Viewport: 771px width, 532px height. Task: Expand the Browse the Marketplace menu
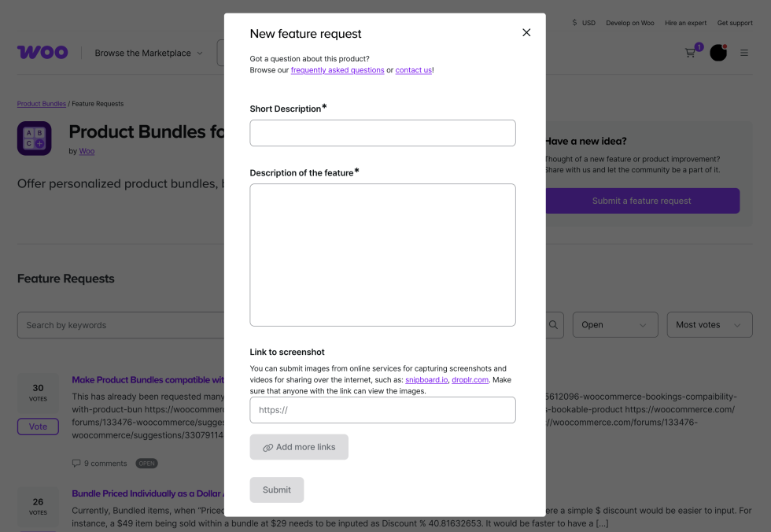tap(149, 53)
